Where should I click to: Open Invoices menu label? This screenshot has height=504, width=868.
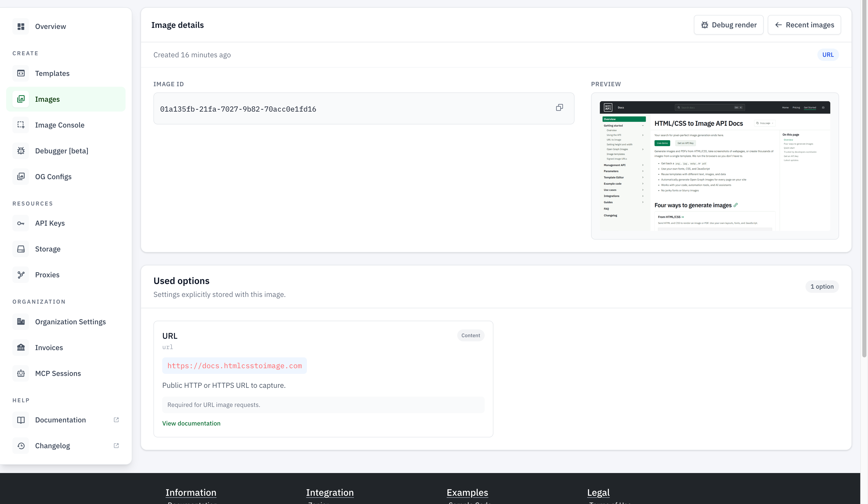[x=49, y=347]
